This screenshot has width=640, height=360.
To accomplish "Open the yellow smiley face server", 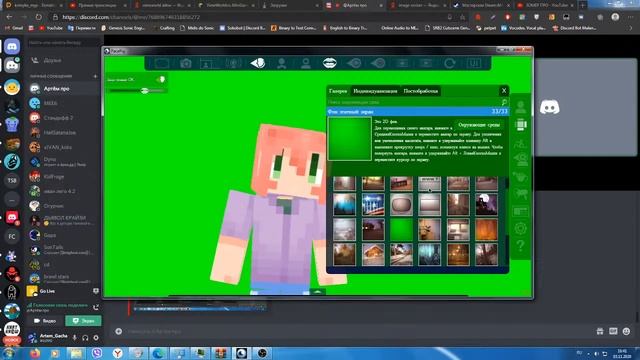I will tap(12, 87).
